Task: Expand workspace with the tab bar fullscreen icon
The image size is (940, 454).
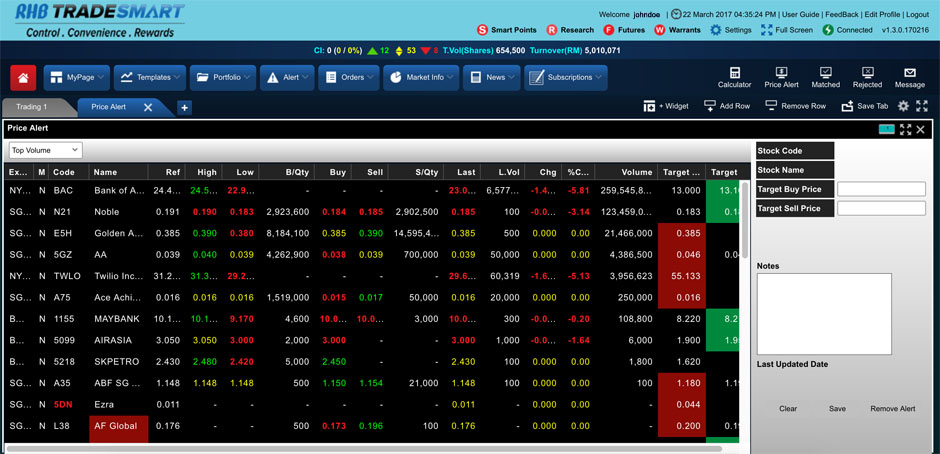Action: click(x=921, y=106)
